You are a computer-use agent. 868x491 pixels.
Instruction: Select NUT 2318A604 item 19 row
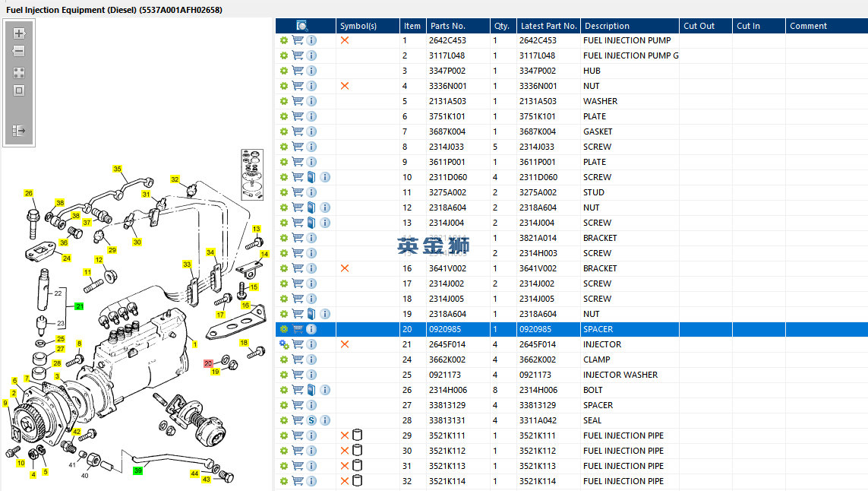[572, 314]
